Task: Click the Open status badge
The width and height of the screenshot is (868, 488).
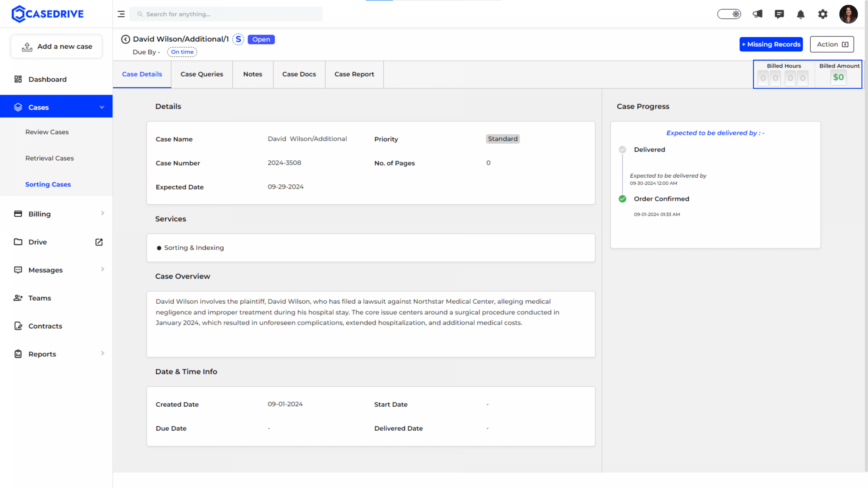Action: tap(261, 39)
